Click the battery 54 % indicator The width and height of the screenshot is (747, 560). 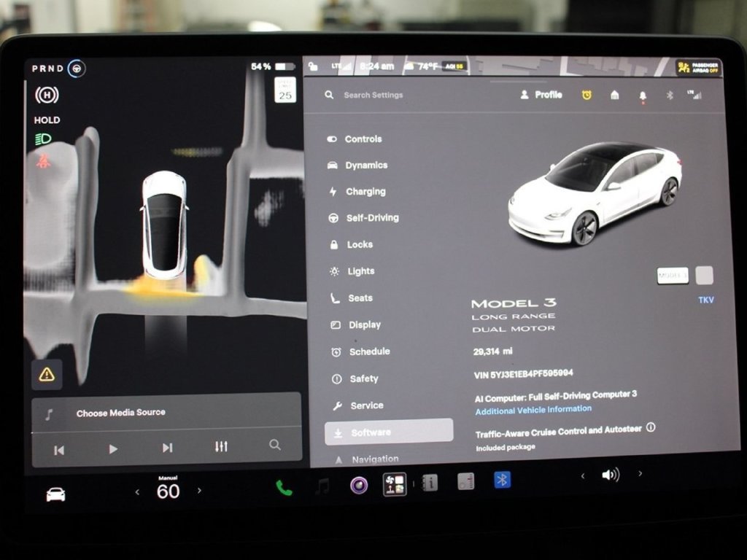point(273,66)
